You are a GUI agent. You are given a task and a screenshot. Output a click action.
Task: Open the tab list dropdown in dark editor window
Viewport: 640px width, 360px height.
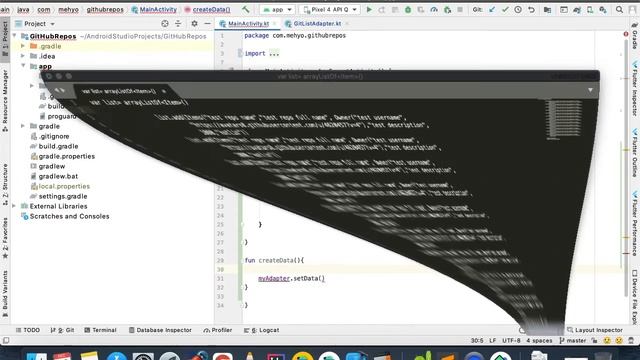click(590, 90)
